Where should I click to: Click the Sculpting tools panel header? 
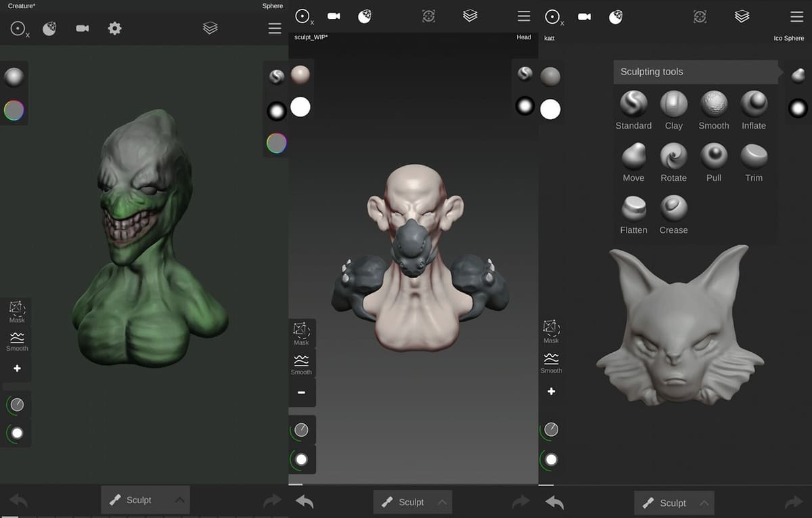click(696, 72)
